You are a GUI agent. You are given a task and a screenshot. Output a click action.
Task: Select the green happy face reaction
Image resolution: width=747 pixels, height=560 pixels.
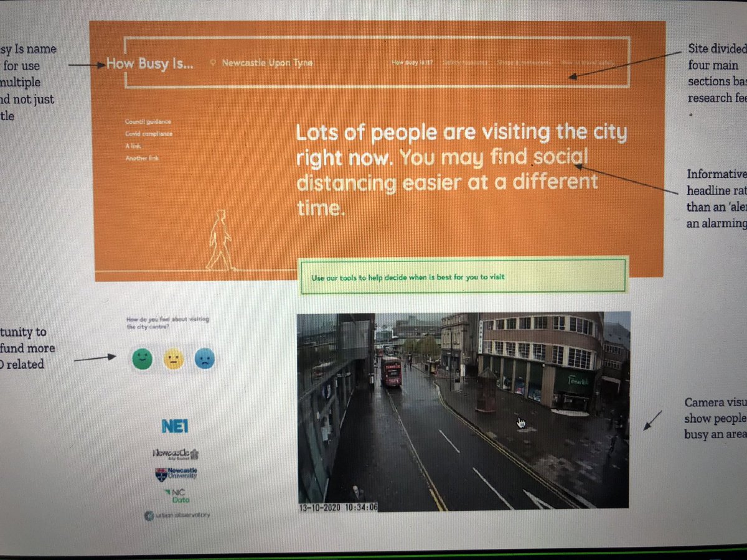(141, 359)
